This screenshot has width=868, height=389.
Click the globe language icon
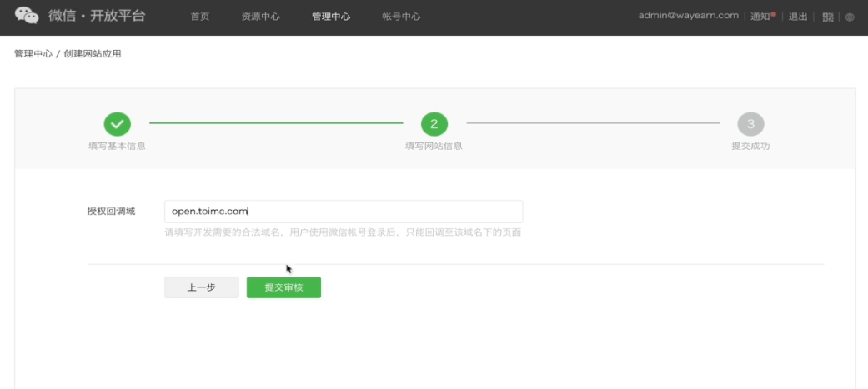[850, 17]
